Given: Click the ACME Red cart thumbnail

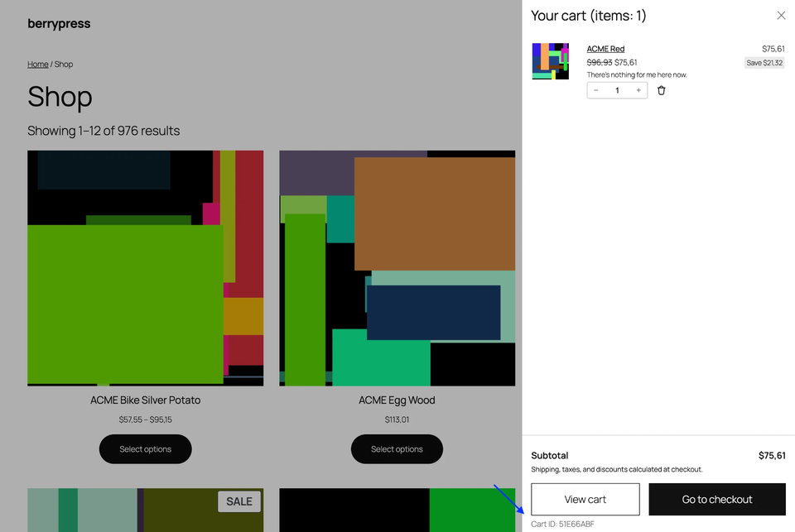Looking at the screenshot, I should point(550,61).
